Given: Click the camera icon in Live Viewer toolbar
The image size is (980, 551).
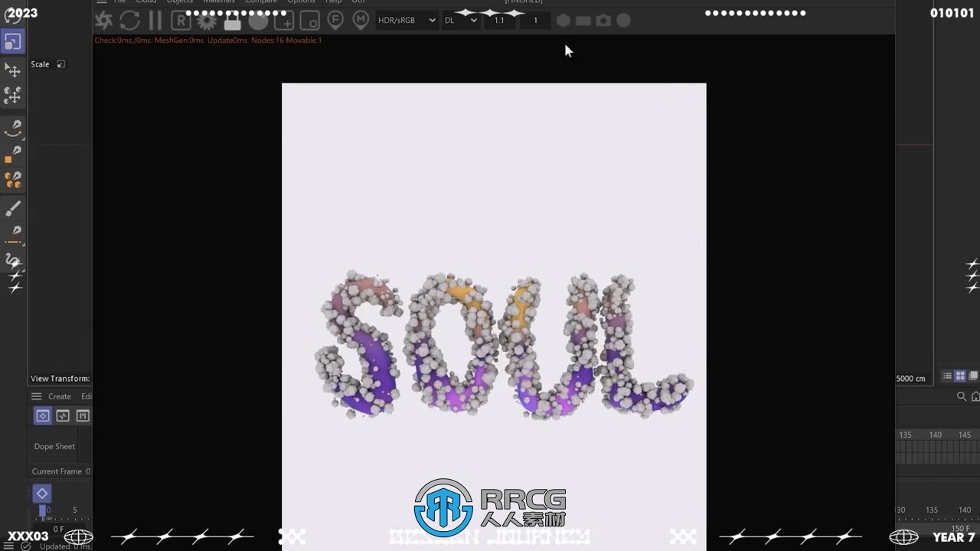Looking at the screenshot, I should [604, 21].
